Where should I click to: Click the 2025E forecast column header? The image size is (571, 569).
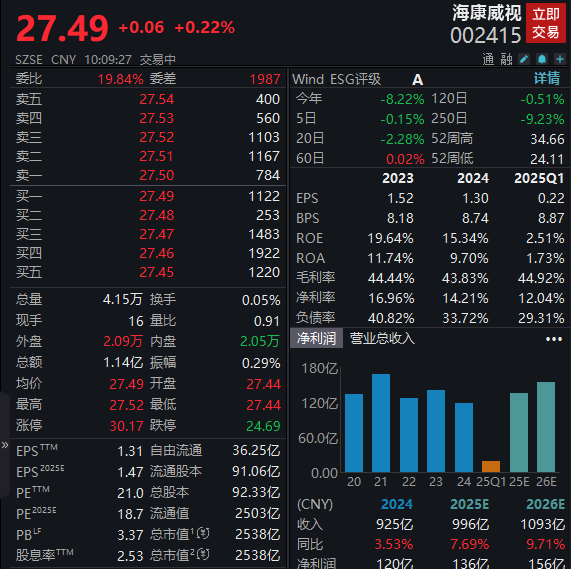point(469,505)
